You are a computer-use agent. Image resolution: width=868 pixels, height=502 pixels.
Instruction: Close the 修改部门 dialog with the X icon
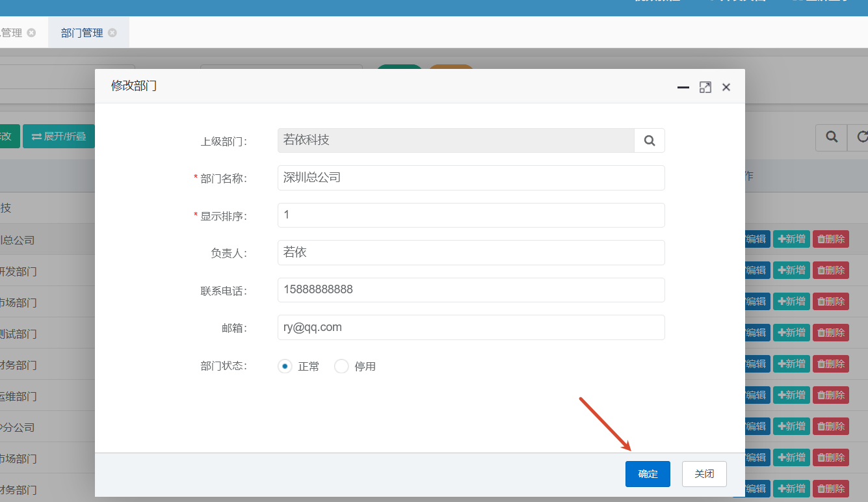(726, 87)
